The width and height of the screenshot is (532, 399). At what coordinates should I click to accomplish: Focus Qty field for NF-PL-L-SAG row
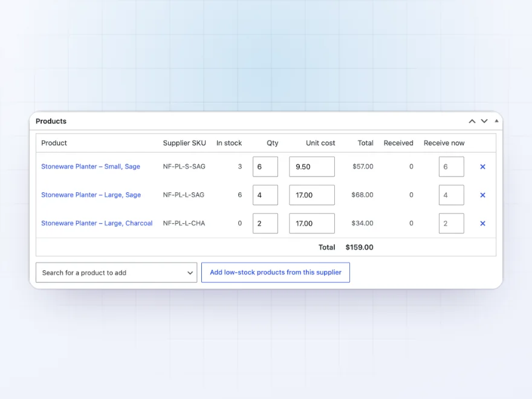tap(265, 195)
